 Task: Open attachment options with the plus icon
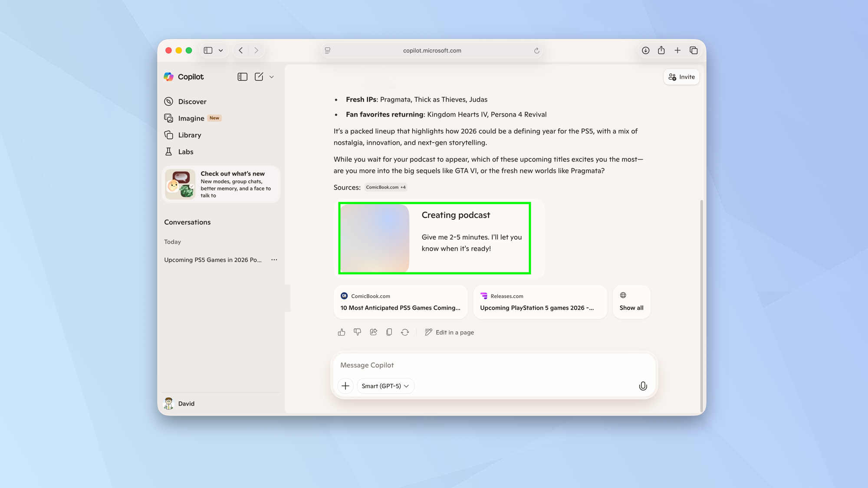tap(345, 386)
